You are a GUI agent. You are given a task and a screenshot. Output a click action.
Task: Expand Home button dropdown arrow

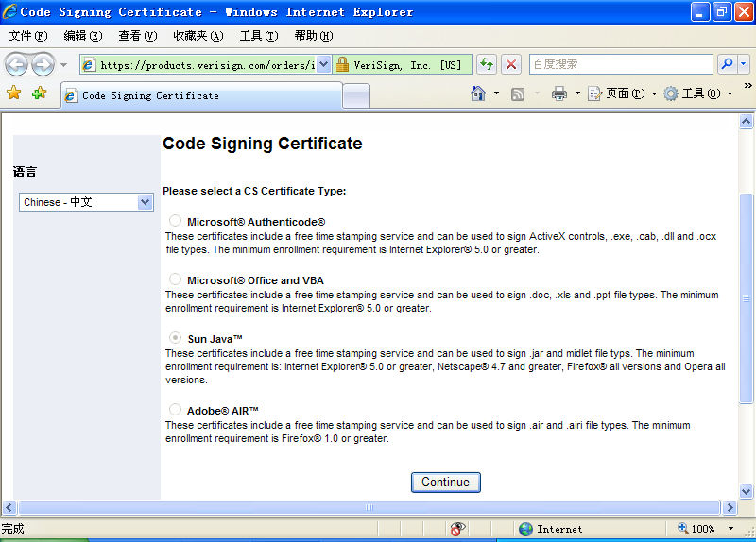click(496, 93)
